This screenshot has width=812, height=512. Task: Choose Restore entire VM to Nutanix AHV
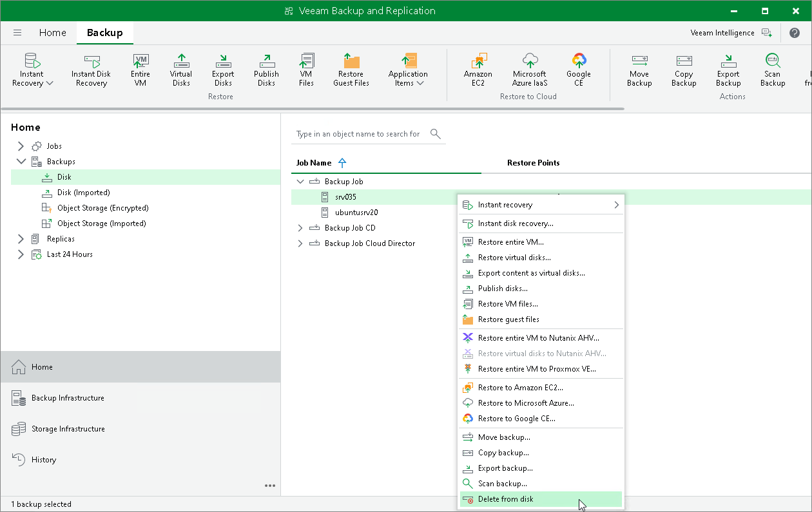click(x=541, y=338)
